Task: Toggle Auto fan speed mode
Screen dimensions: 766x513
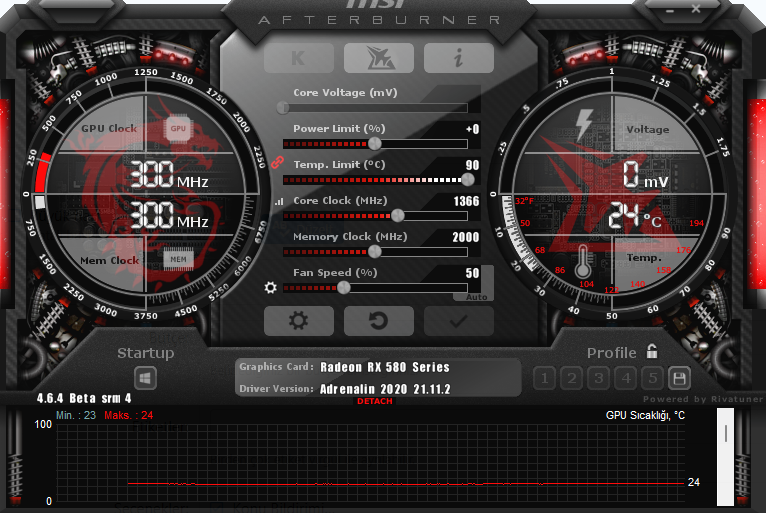Action: pyautogui.click(x=476, y=297)
